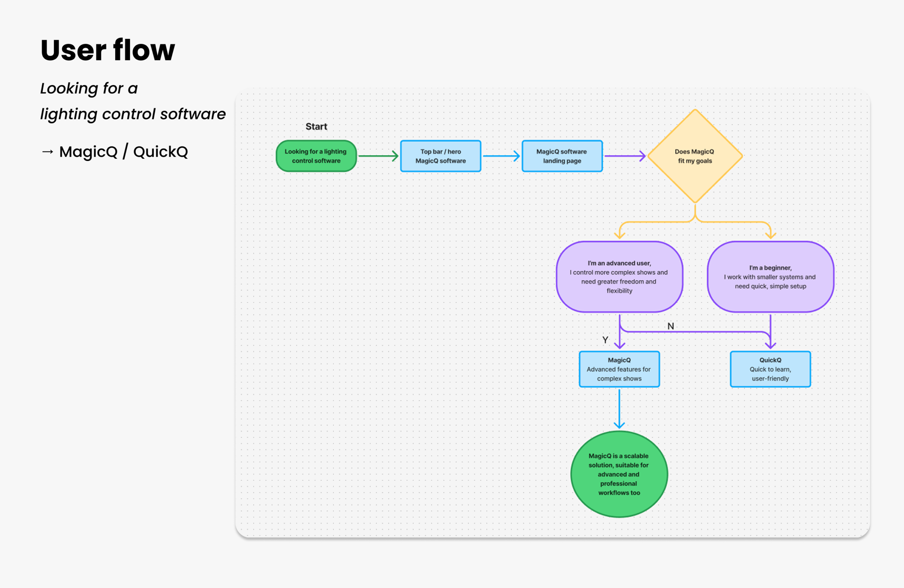The height and width of the screenshot is (588, 904).
Task: Click the '→ MagicQ / QuickQ' subtitle text
Action: [x=114, y=152]
